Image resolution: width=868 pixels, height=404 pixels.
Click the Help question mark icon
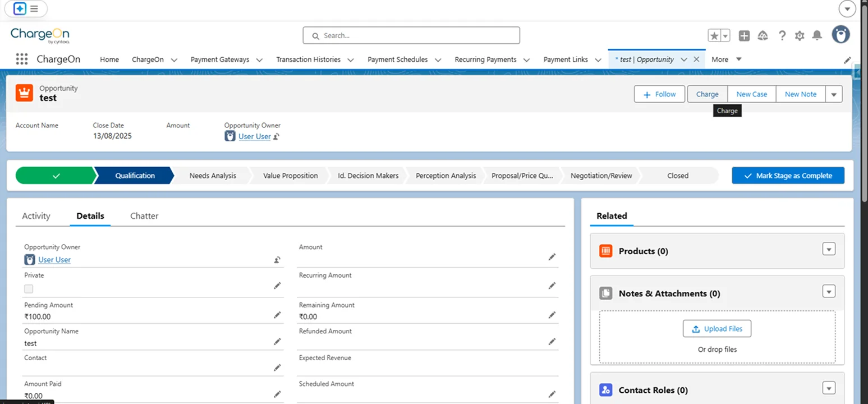pyautogui.click(x=782, y=36)
